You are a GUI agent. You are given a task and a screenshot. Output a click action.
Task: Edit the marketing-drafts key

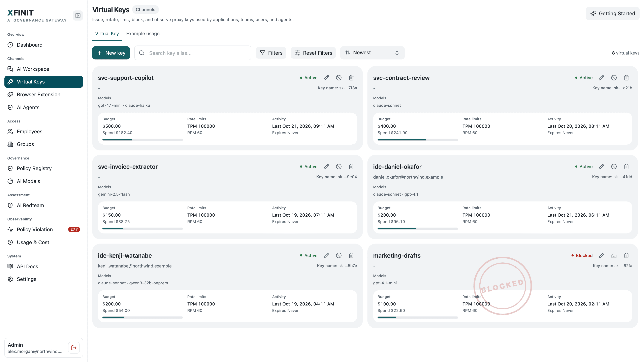point(602,255)
